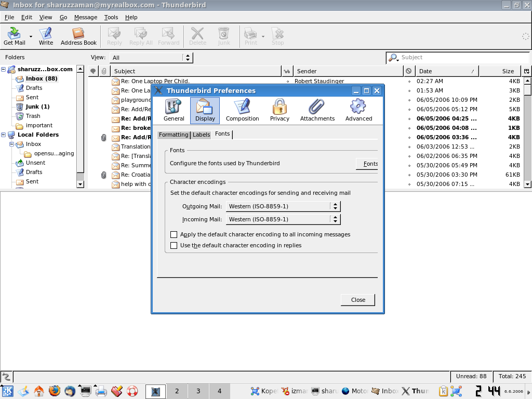Open the Print dropdown arrow
The height and width of the screenshot is (399, 532).
point(263,36)
